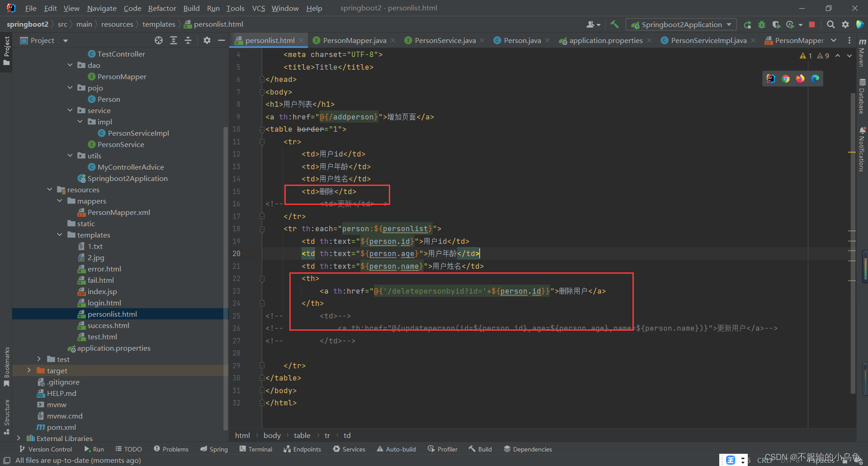Open the user account icon
The width and height of the screenshot is (868, 466).
[x=593, y=24]
